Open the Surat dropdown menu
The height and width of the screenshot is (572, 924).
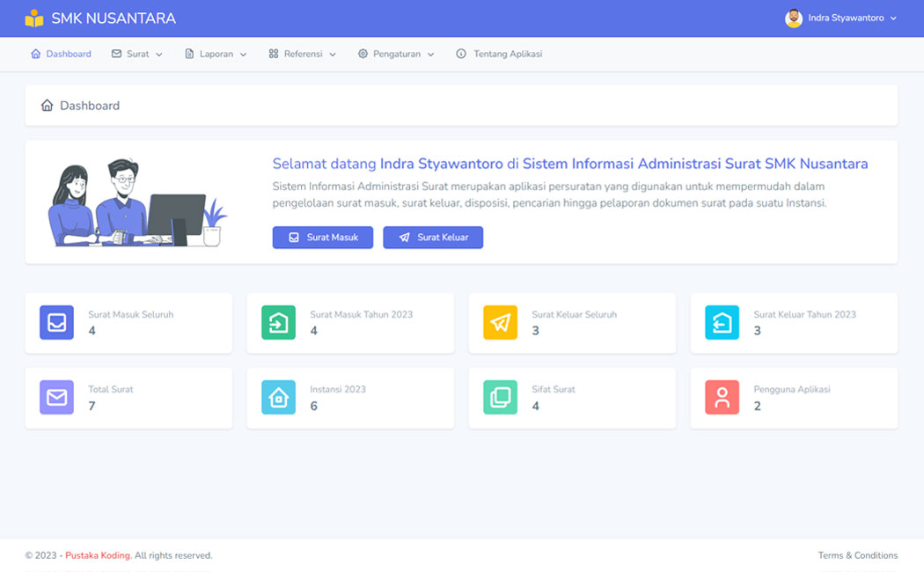136,54
